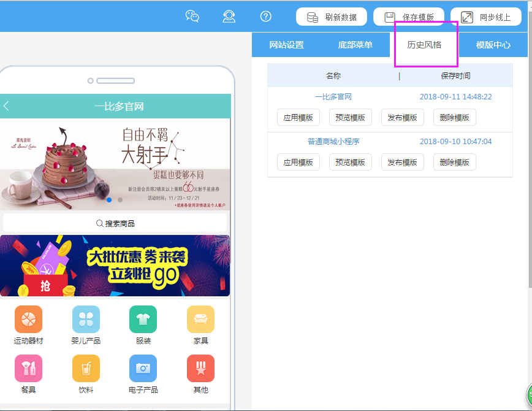The image size is (532, 411).
Task: Open the cake promotion banner image
Action: (x=115, y=164)
